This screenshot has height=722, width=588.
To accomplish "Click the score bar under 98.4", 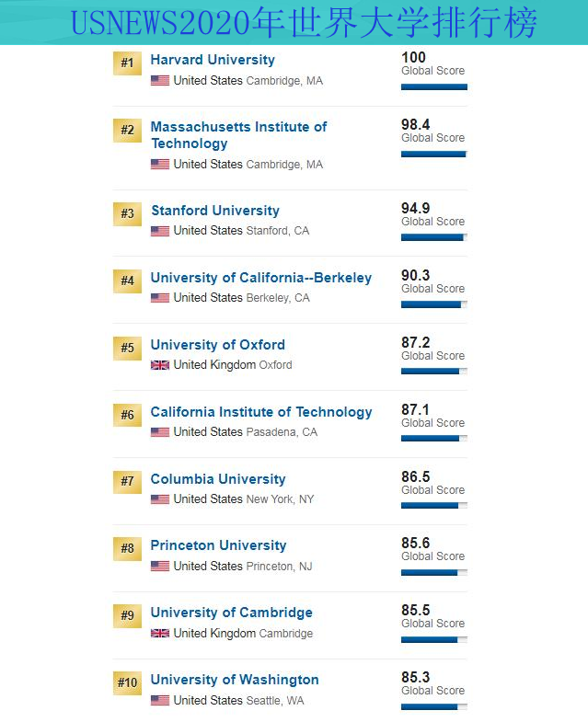I will [x=434, y=155].
